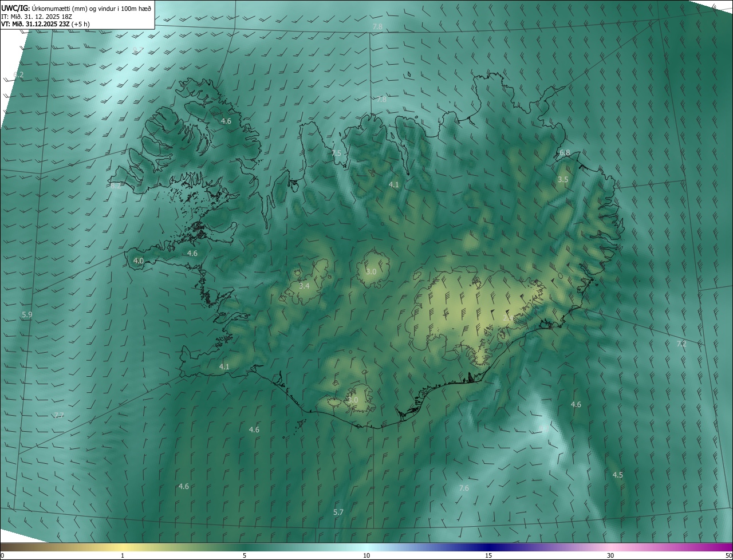733x560 pixels.
Task: Click the color scale tick labeled 1
Action: [123, 555]
